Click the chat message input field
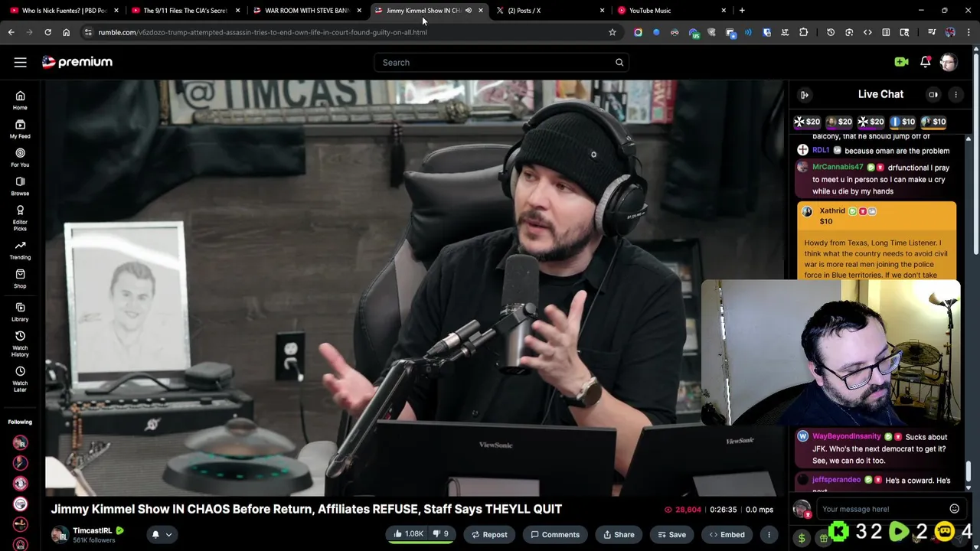Image resolution: width=980 pixels, height=551 pixels. (x=880, y=509)
